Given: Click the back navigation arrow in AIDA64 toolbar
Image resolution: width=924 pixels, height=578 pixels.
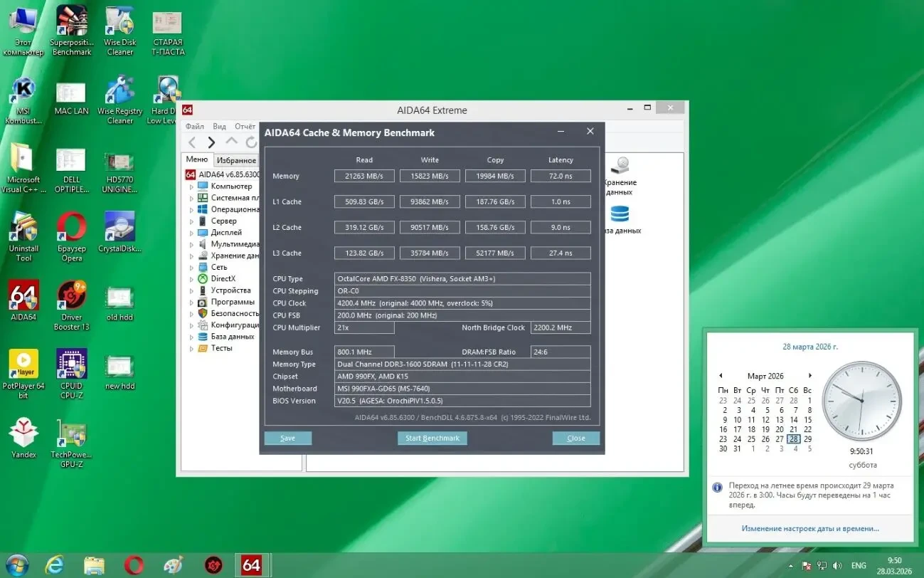Looking at the screenshot, I should (x=192, y=142).
